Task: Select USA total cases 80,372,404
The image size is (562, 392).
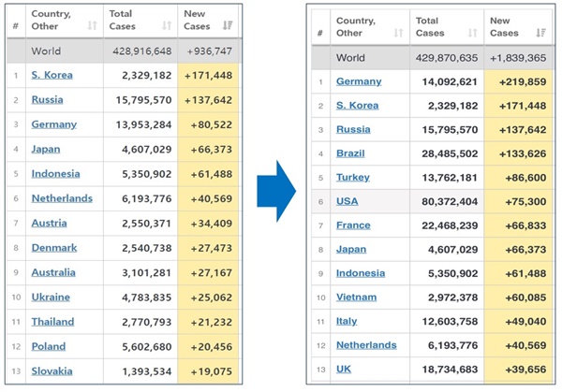Action: pyautogui.click(x=450, y=202)
